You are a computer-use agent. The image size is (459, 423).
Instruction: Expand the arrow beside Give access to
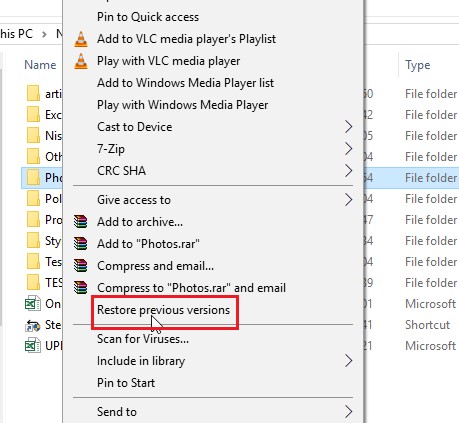click(x=348, y=200)
